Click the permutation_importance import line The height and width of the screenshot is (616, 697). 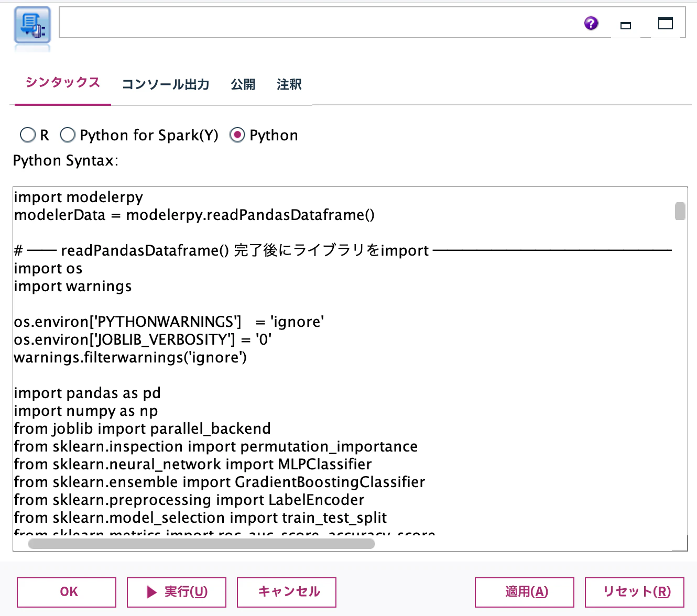coord(216,446)
